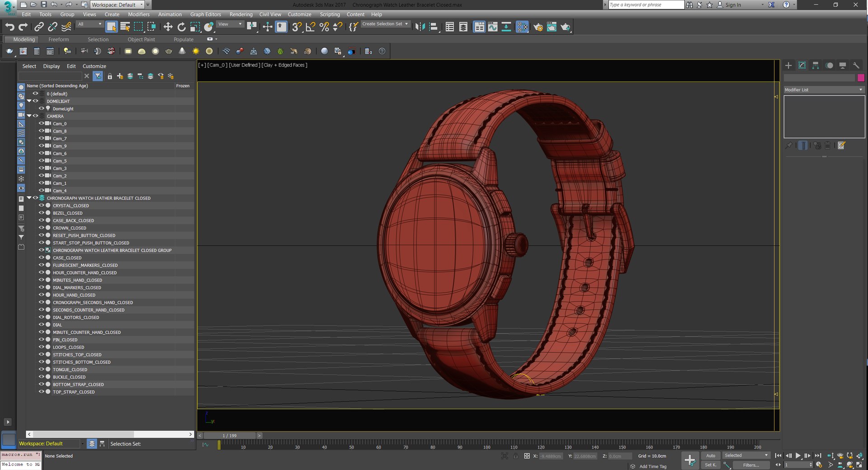Collapse the CAMERA layer tree node
Viewport: 868px width, 470px height.
click(29, 116)
